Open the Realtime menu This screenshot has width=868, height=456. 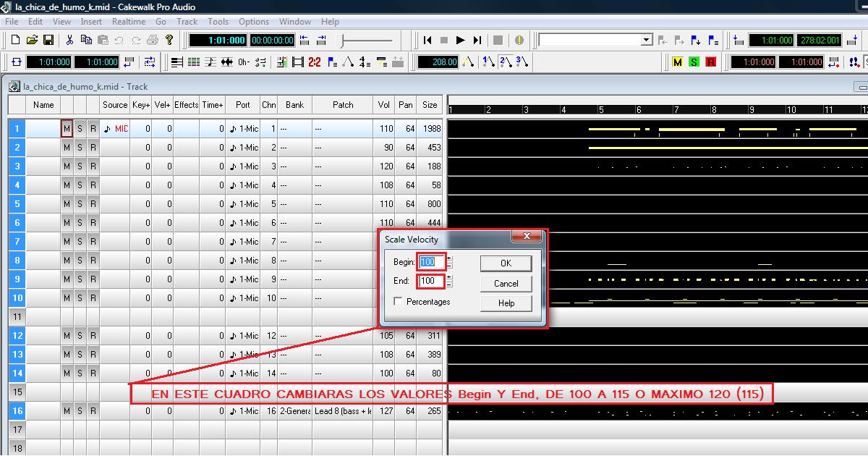click(128, 22)
